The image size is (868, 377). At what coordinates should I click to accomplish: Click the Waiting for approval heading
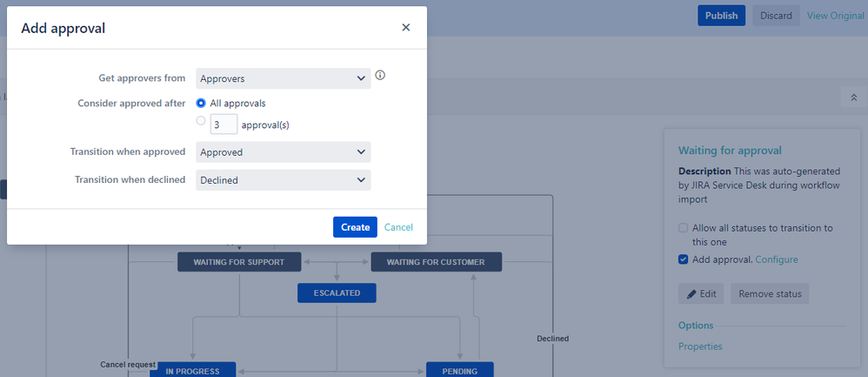(x=730, y=151)
